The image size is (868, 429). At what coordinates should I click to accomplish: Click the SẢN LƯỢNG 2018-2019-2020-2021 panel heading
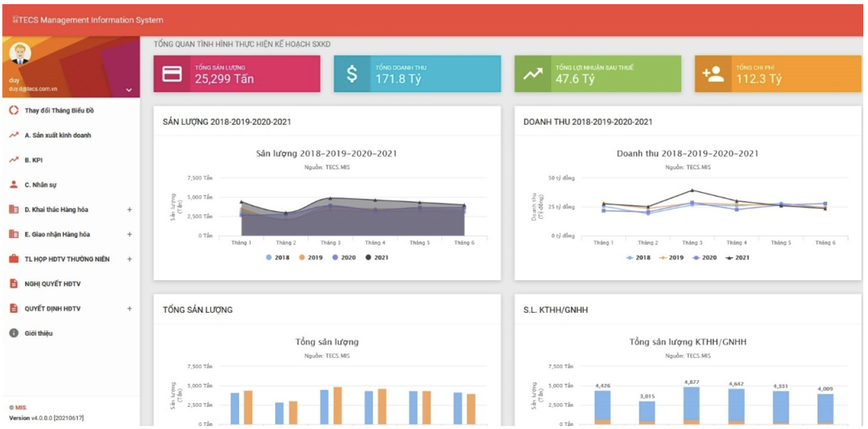227,122
